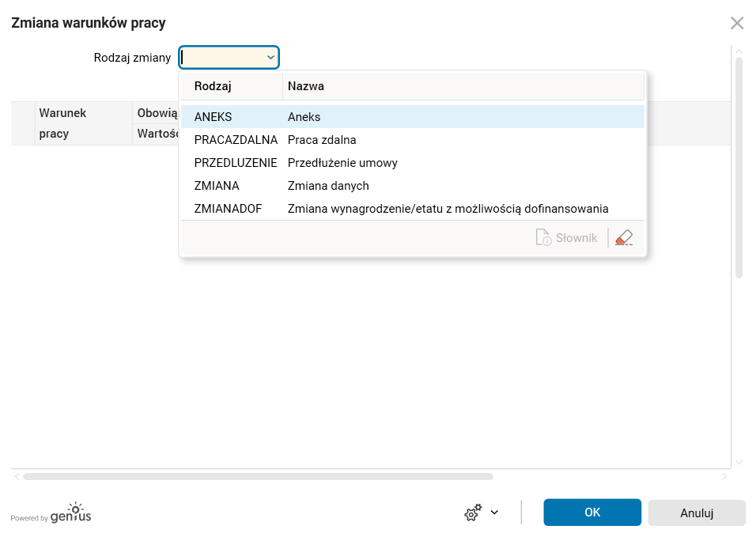This screenshot has height=537, width=756.
Task: Click the gears settings icon
Action: [x=473, y=512]
